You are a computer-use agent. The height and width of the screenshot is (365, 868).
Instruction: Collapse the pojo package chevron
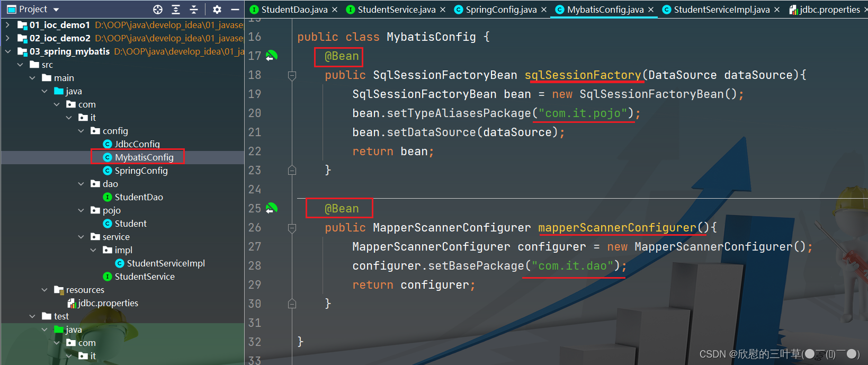click(x=81, y=210)
